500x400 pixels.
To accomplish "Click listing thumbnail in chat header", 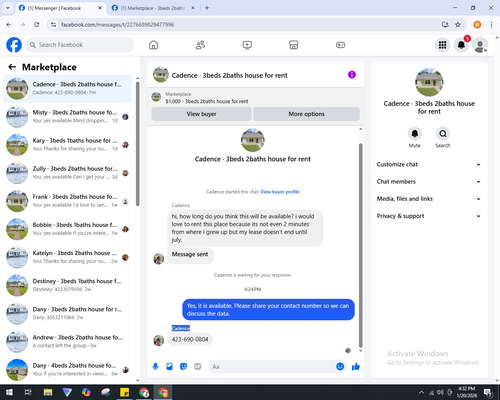I will (x=161, y=75).
